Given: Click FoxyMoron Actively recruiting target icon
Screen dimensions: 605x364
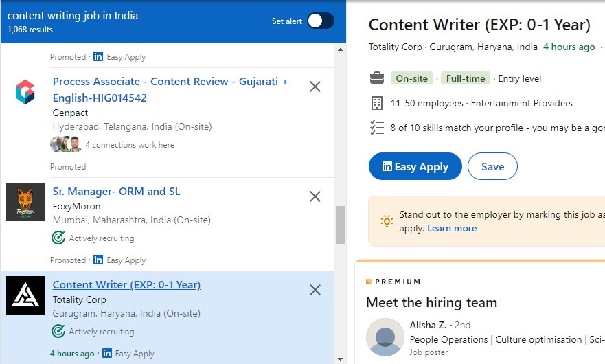Looking at the screenshot, I should (x=58, y=238).
